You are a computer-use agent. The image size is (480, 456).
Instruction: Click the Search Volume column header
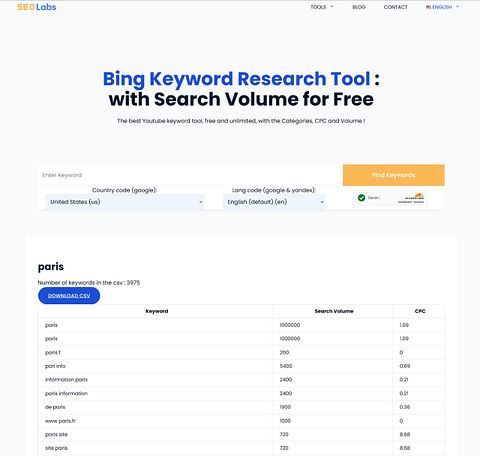point(334,311)
